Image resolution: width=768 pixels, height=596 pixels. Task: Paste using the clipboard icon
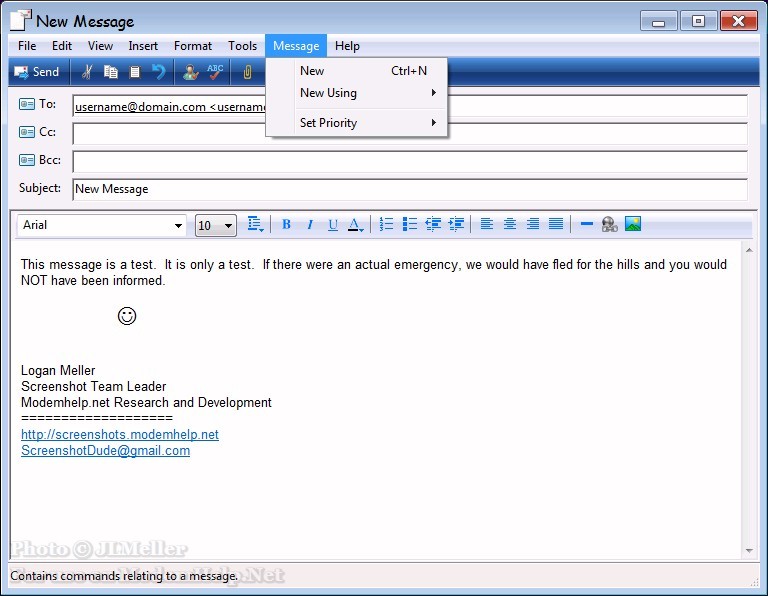click(135, 72)
